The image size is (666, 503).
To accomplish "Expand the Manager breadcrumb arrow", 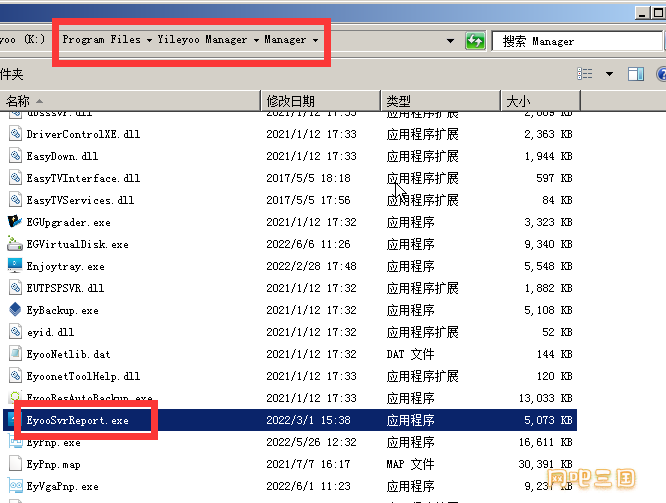I will 315,40.
